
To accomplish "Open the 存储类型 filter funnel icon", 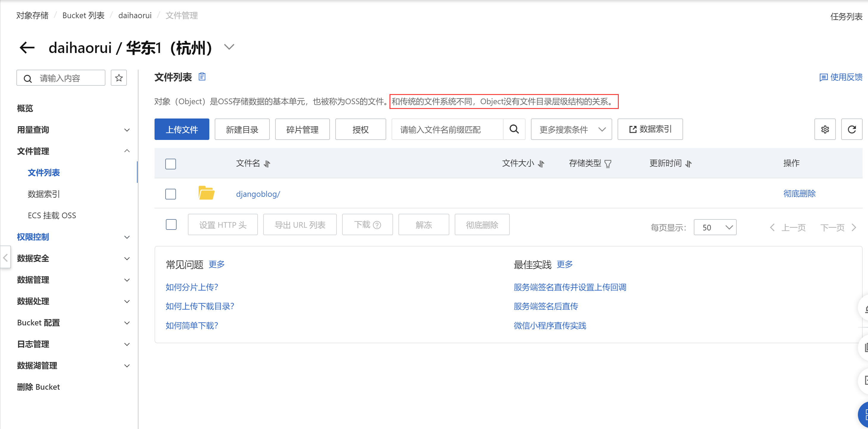I will (x=608, y=164).
